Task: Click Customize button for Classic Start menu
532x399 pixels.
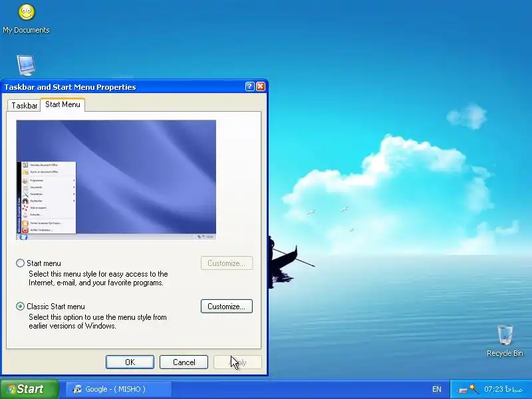Action: point(226,307)
